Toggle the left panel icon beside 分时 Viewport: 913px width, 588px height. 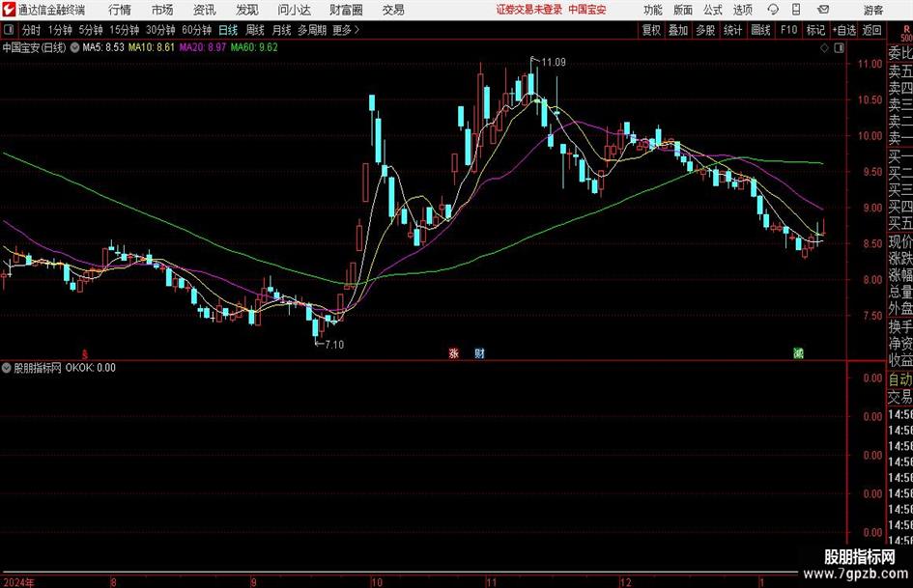[x=9, y=30]
